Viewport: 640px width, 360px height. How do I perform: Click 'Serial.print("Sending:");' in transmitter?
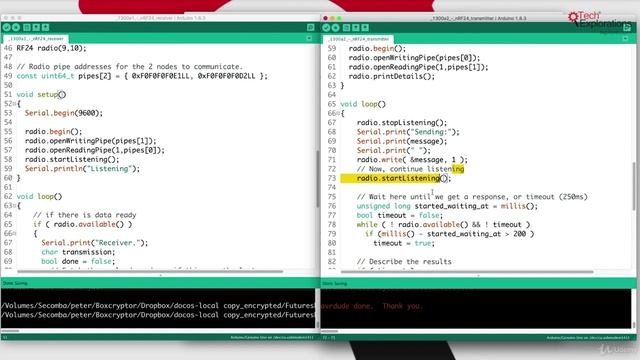(x=408, y=132)
